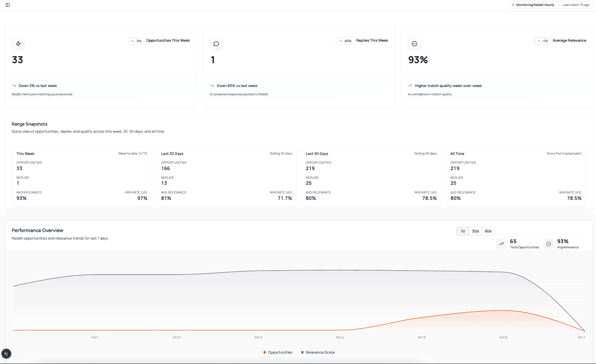
Task: Hide the Opportunities series via the chart legend
Action: [x=278, y=352]
